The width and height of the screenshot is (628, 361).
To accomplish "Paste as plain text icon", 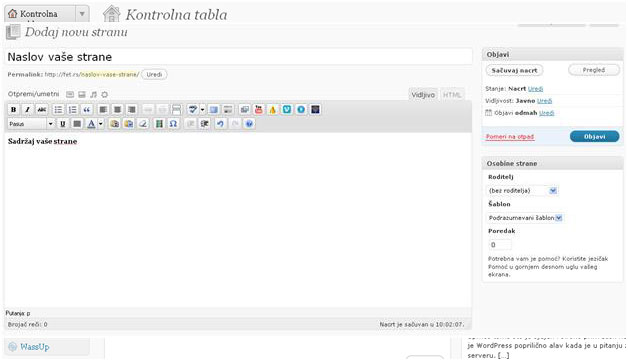I will point(115,124).
